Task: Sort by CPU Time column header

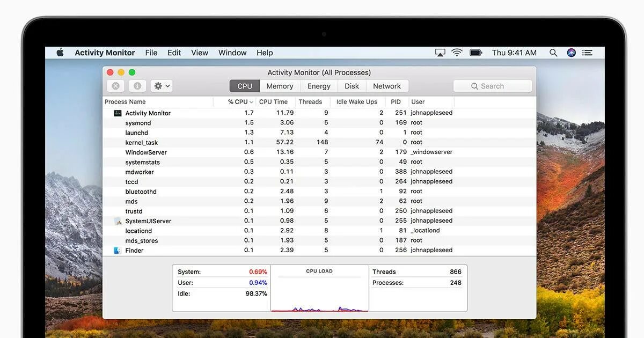Action: pos(276,102)
